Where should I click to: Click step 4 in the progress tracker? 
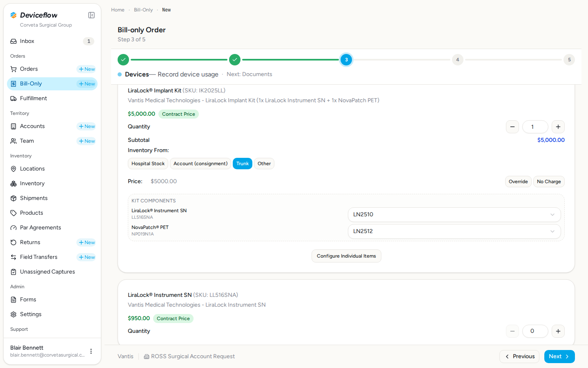(x=458, y=60)
